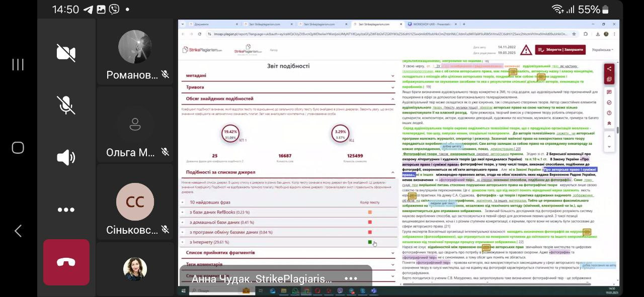Expand the метадані section
Screen dimensions: 644x297
pyautogui.click(x=289, y=75)
